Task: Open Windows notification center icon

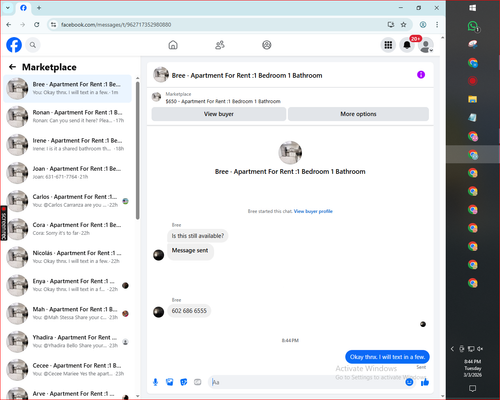Action: pyautogui.click(x=473, y=388)
